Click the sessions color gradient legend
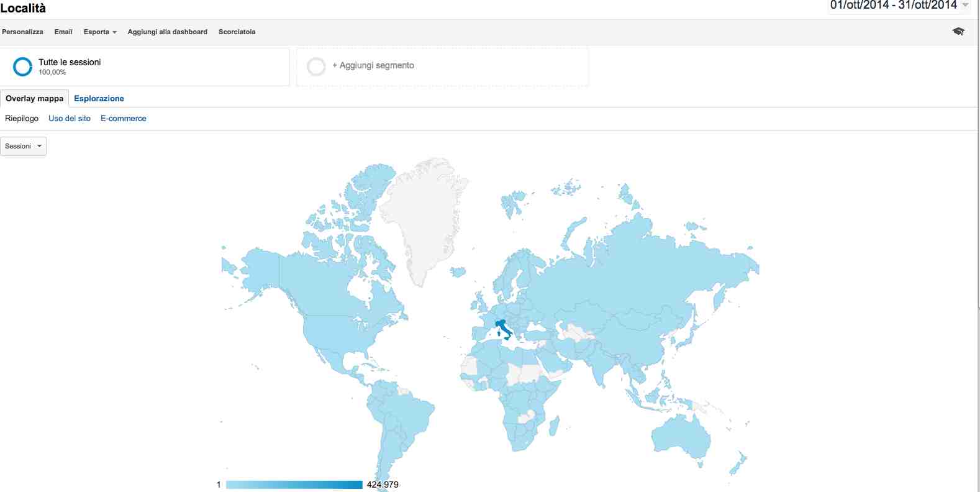Screen dimensions: 980x492 294,485
